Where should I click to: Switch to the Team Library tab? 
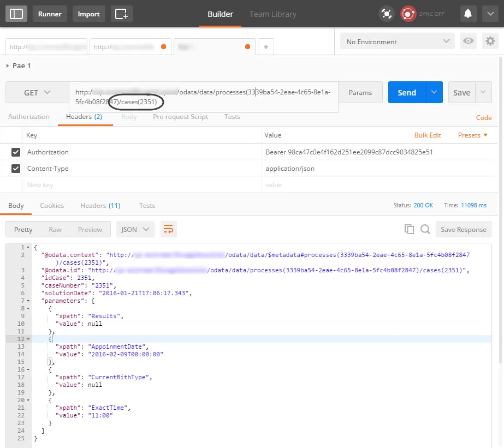[x=273, y=14]
